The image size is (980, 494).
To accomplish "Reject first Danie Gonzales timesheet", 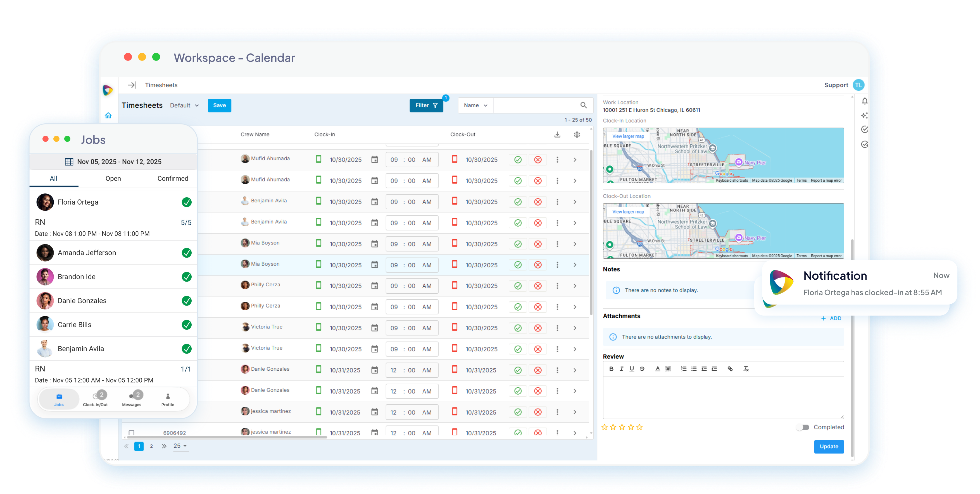I will pos(538,370).
